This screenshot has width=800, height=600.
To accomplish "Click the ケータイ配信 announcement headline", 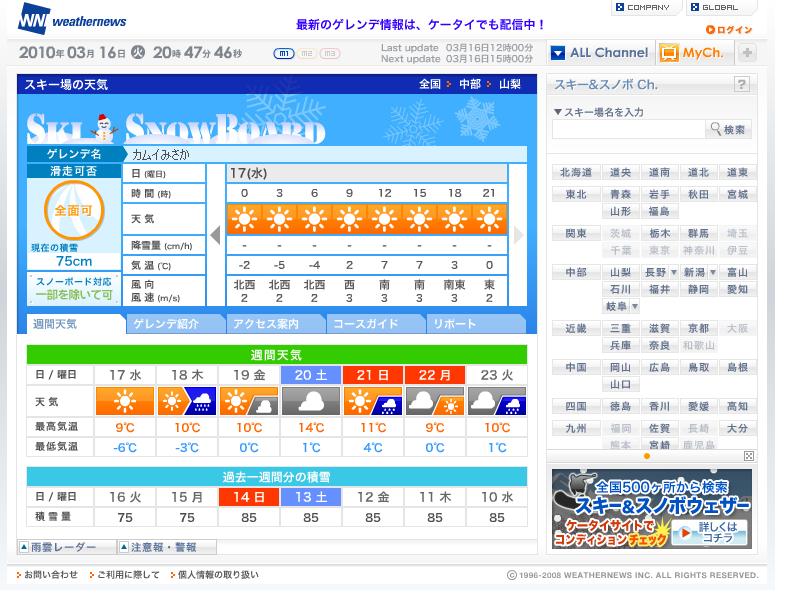I will tap(421, 24).
